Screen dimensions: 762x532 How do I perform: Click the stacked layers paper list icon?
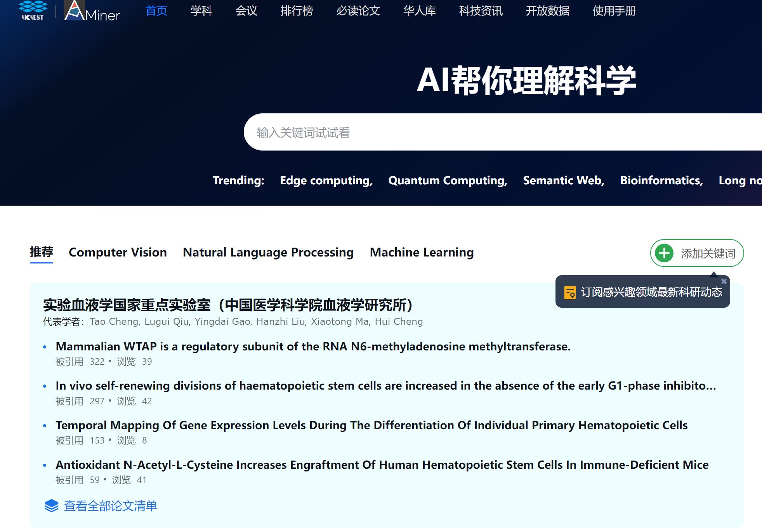click(51, 506)
